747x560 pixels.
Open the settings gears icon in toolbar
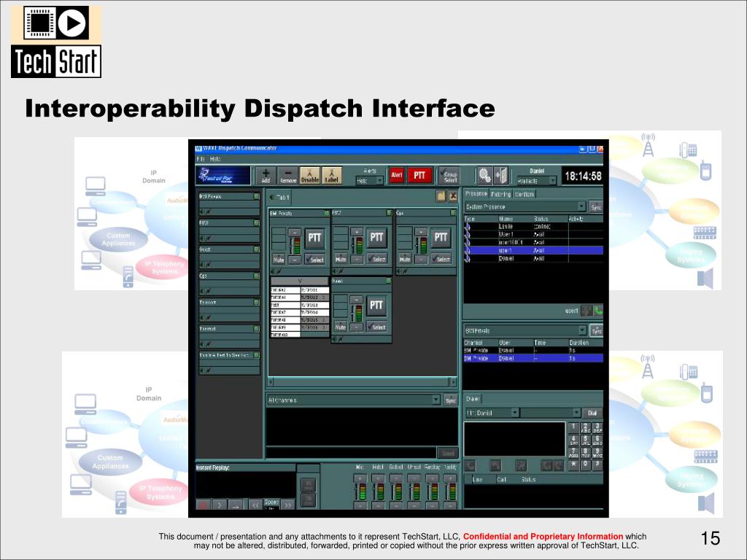[x=484, y=175]
